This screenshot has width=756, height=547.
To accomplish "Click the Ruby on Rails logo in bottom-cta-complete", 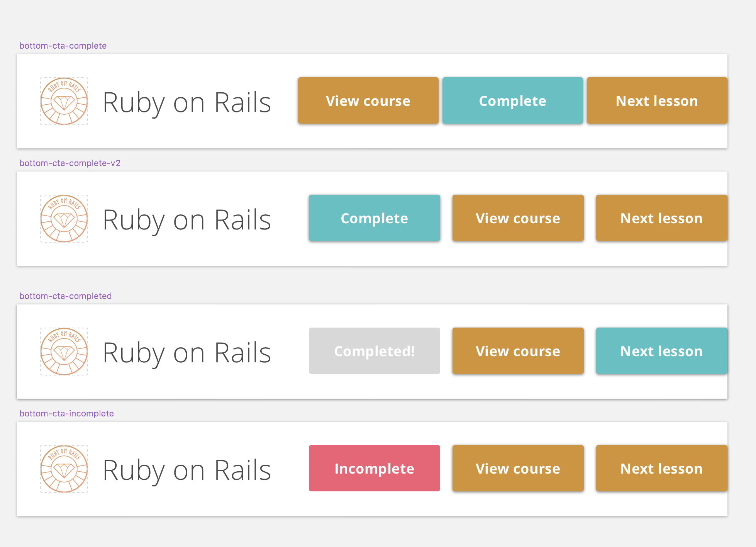I will pyautogui.click(x=64, y=101).
